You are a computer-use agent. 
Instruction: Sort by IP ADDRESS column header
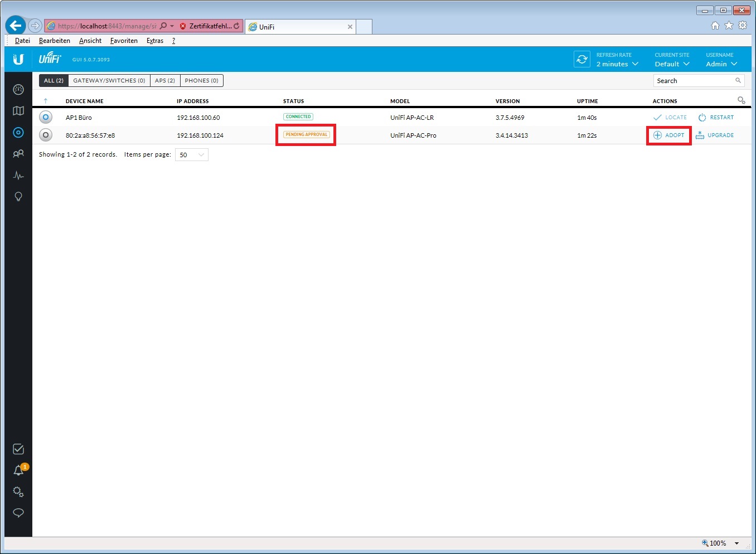[193, 101]
